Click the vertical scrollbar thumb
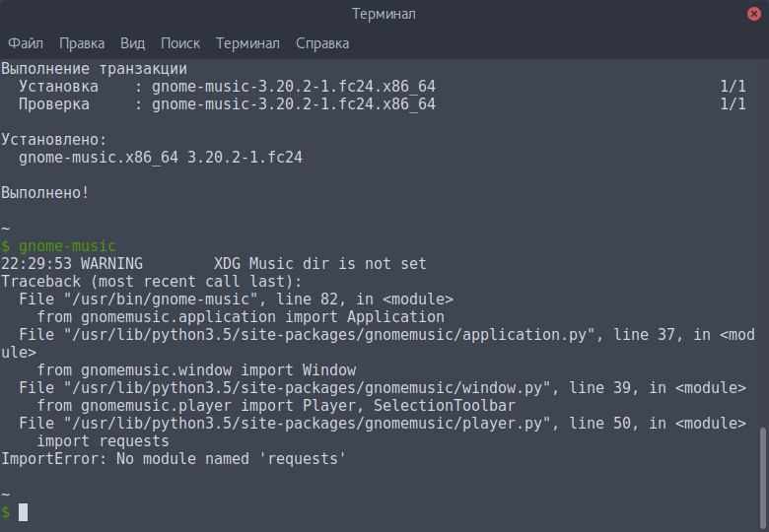The image size is (769, 532). point(762,477)
